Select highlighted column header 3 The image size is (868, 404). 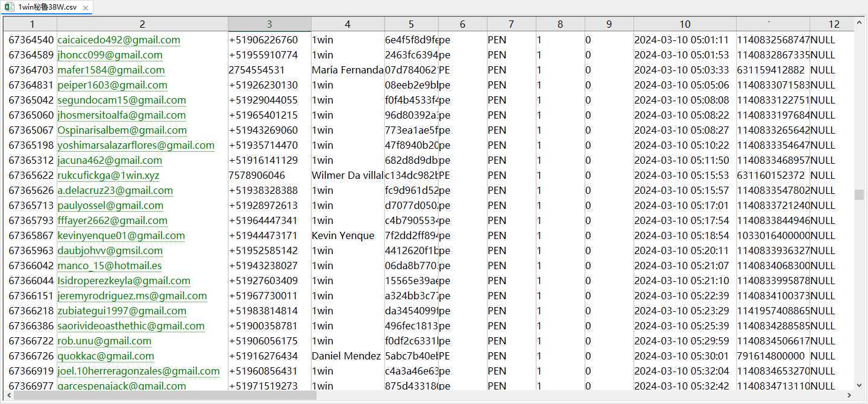[x=269, y=24]
